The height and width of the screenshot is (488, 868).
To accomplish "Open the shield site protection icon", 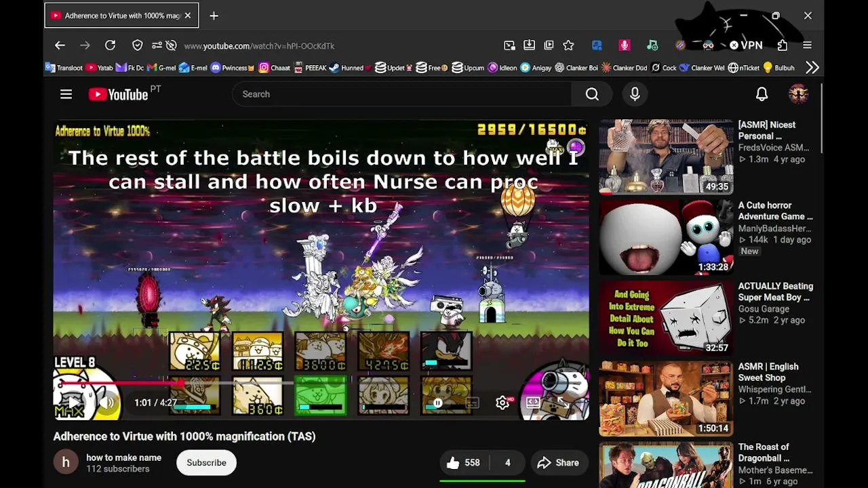I will coord(138,45).
